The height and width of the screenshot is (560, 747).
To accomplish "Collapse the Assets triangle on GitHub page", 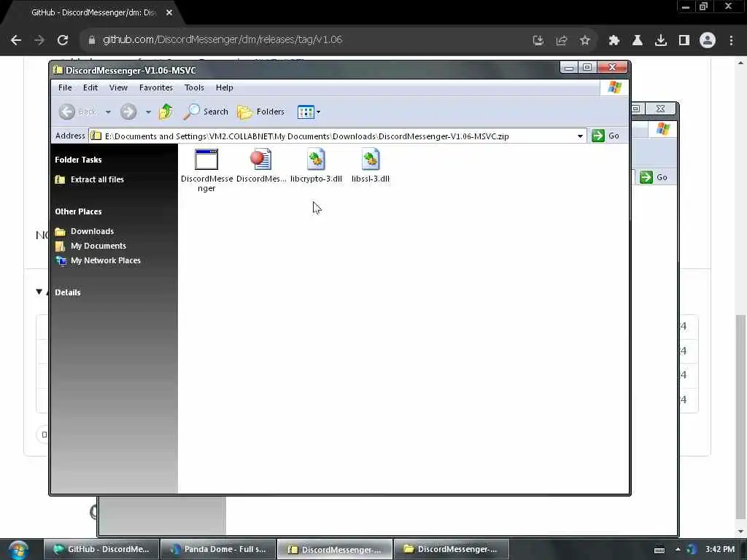I will [x=39, y=292].
